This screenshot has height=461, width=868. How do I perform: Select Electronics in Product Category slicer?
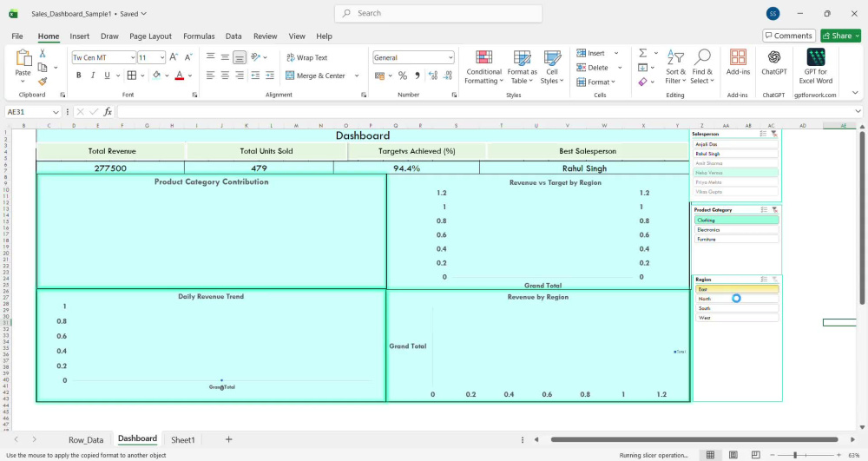point(736,230)
